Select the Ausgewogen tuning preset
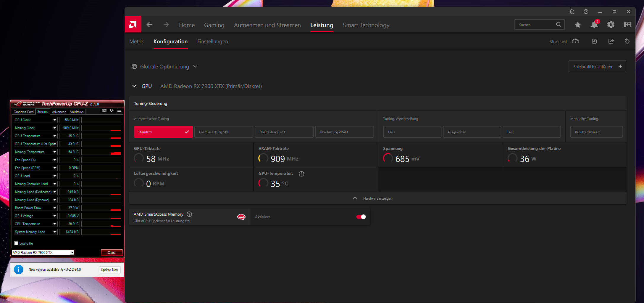644x303 pixels. (472, 132)
